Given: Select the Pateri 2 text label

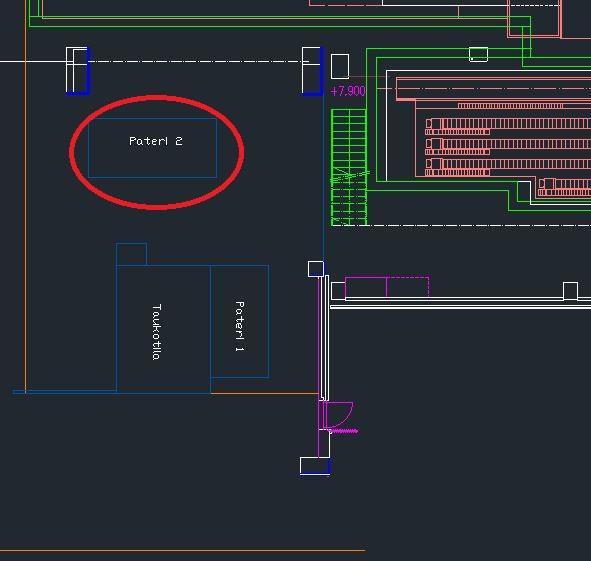Looking at the screenshot, I should pos(156,141).
